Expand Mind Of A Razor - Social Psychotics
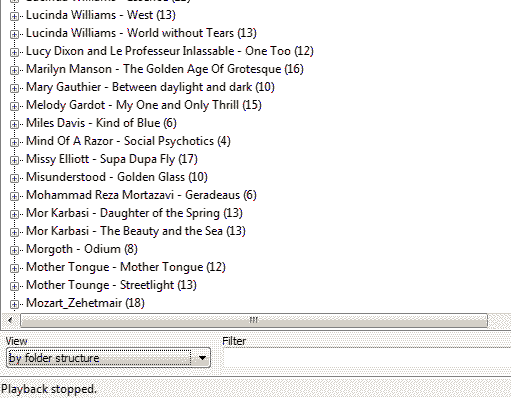This screenshot has width=513, height=399. pos(14,142)
